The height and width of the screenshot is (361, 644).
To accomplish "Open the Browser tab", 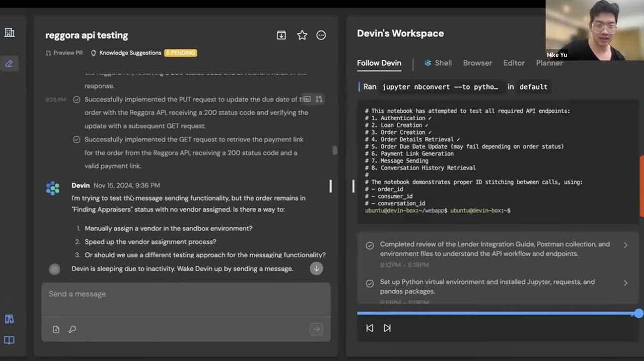I will [x=478, y=63].
